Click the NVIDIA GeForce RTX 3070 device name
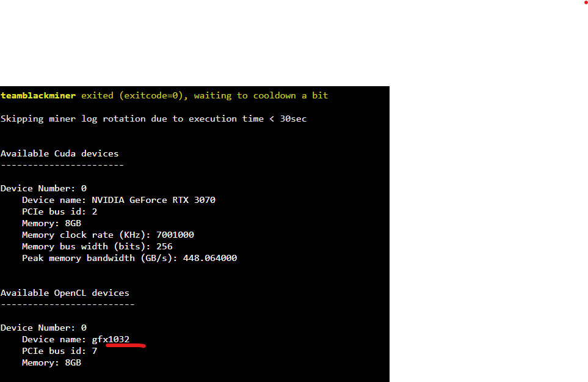The height and width of the screenshot is (382, 588). pos(153,200)
